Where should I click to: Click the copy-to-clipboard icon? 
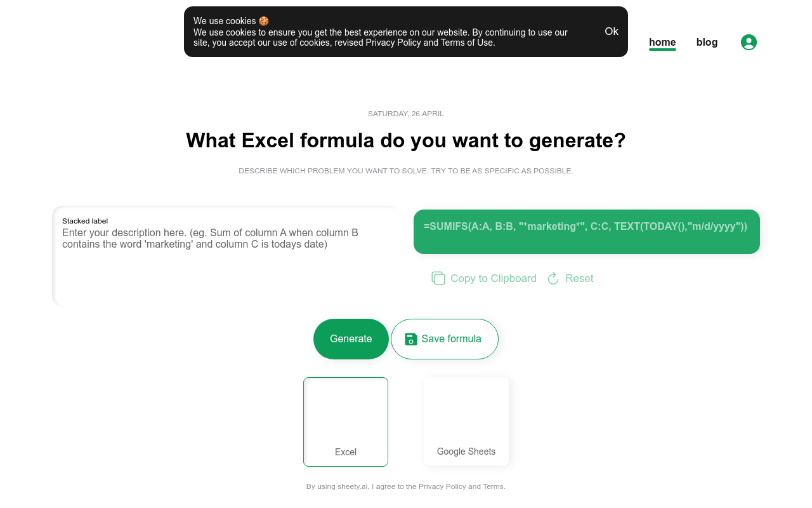438,278
